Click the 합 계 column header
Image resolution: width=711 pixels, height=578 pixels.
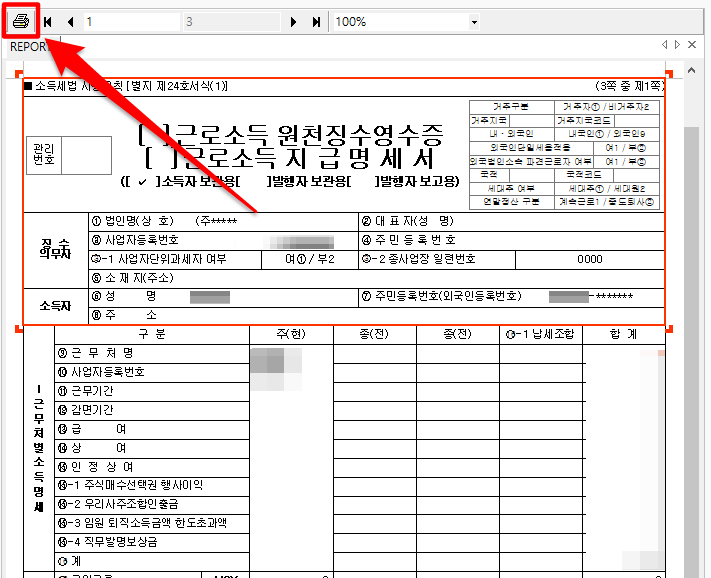click(x=624, y=335)
